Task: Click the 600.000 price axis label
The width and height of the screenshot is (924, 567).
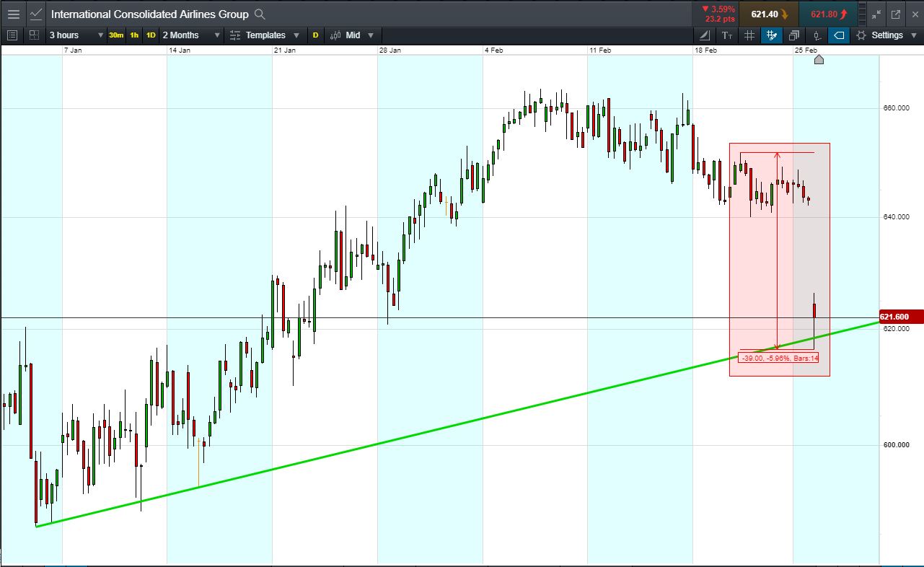Action: tap(897, 445)
